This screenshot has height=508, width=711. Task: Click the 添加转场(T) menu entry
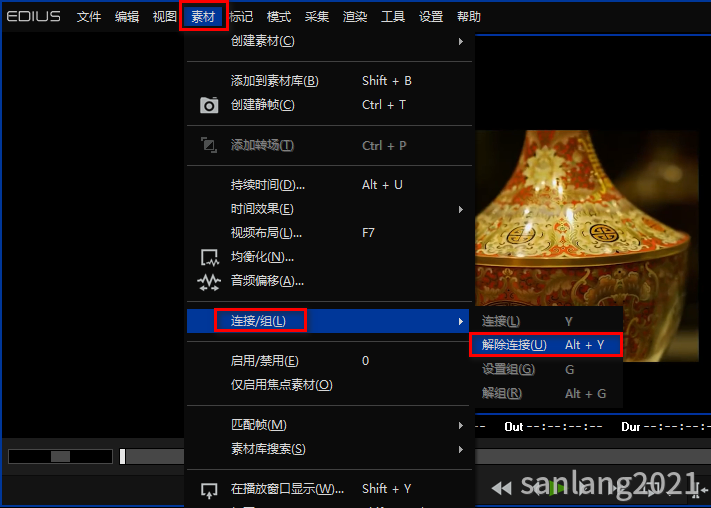[x=330, y=145]
